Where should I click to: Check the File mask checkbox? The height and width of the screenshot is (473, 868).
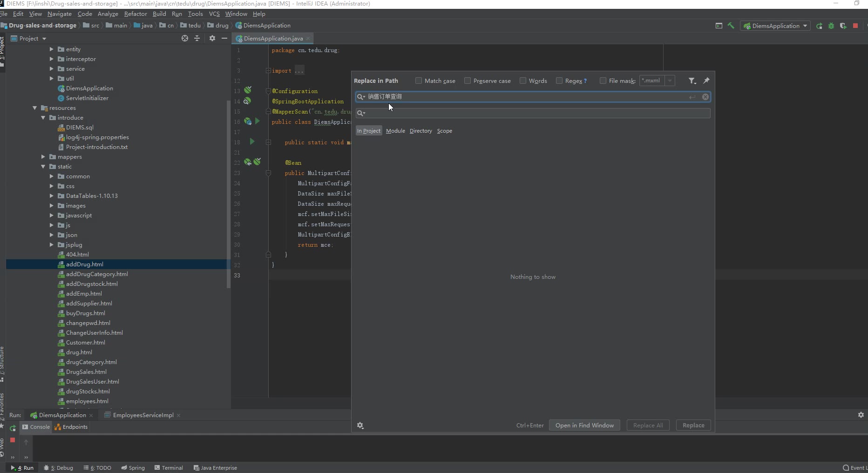click(603, 81)
